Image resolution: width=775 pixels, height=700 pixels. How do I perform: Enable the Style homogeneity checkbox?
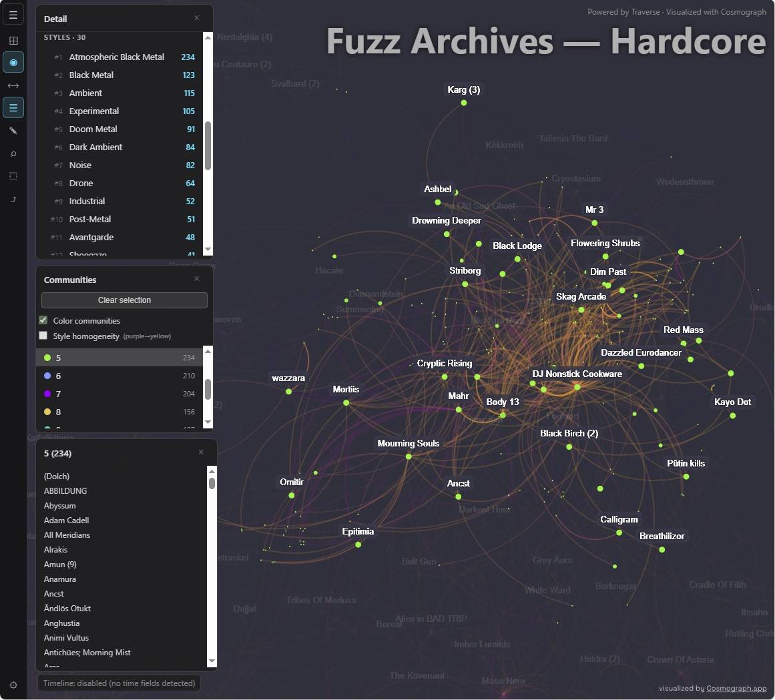[x=43, y=336]
